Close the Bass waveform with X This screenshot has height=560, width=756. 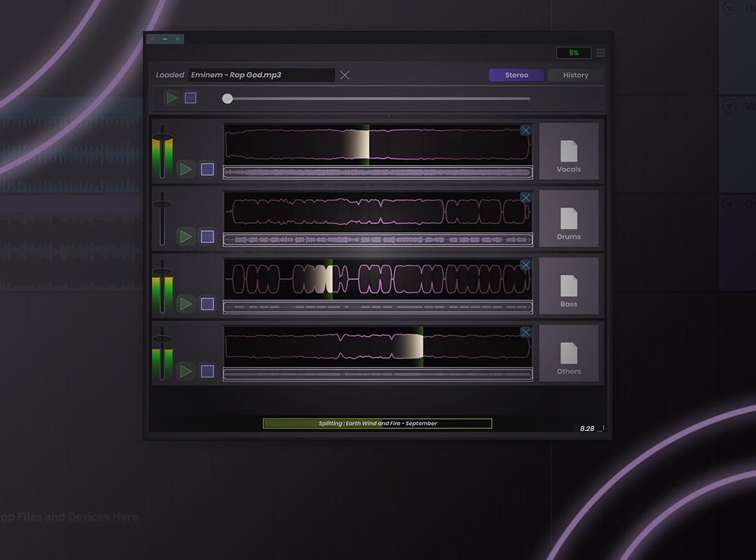(x=526, y=265)
